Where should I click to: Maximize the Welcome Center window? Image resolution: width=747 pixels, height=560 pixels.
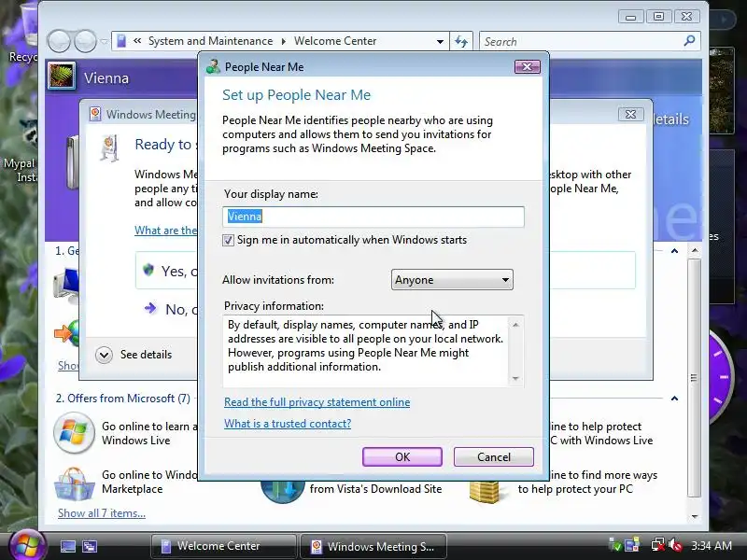click(658, 17)
